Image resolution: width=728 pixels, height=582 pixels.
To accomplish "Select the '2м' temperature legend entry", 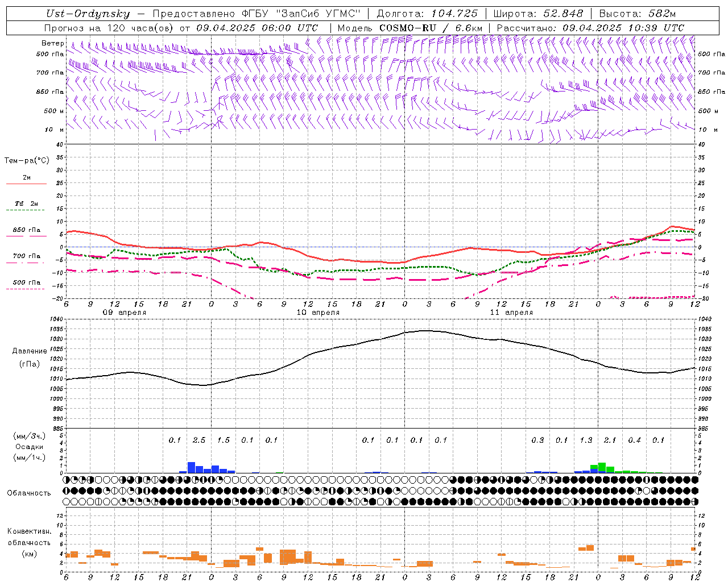I will [x=27, y=178].
